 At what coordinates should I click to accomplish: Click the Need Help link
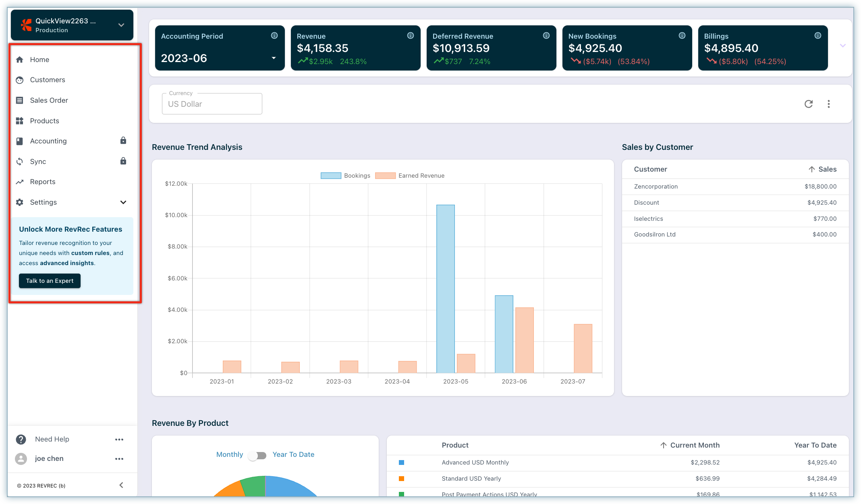[52, 439]
